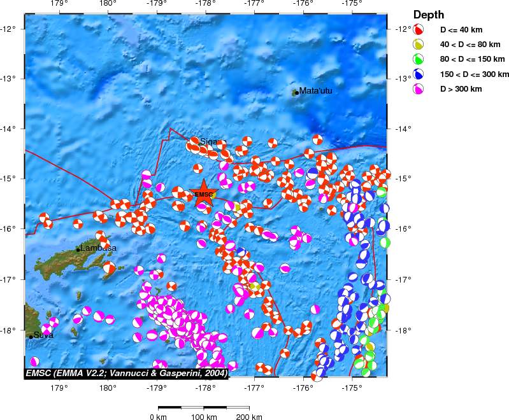Click the 'EMSC' text inside the star
This screenshot has width=509, height=420.
pos(203,195)
